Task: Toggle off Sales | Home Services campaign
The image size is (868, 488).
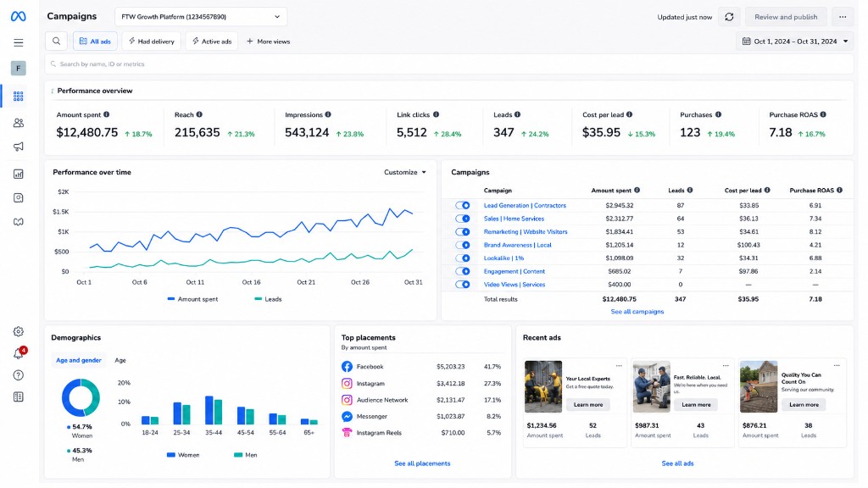Action: tap(463, 219)
